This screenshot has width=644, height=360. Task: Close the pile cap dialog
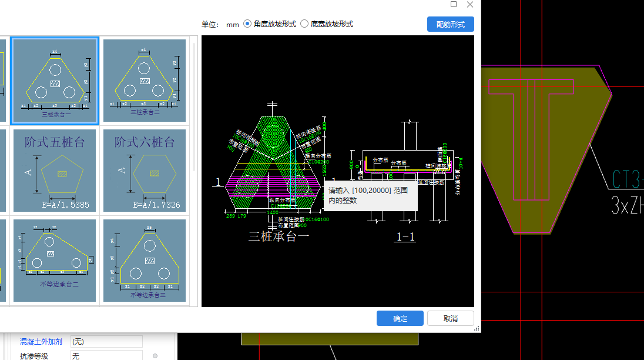[x=470, y=4]
